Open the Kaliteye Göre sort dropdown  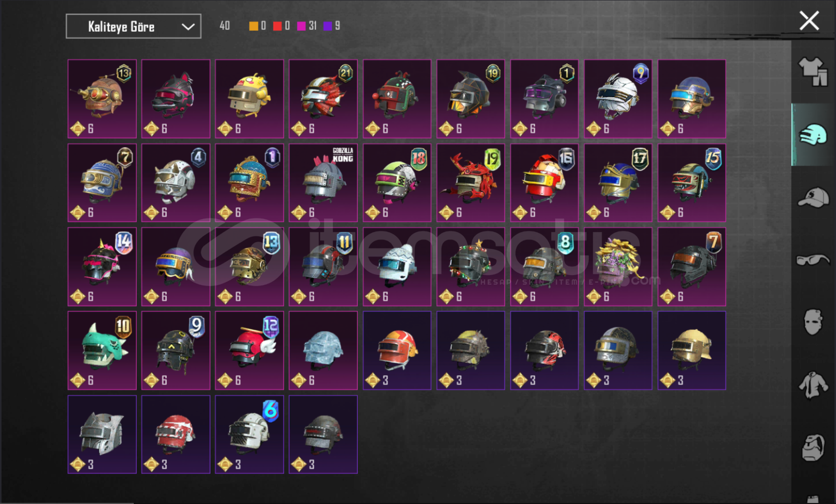(x=134, y=27)
